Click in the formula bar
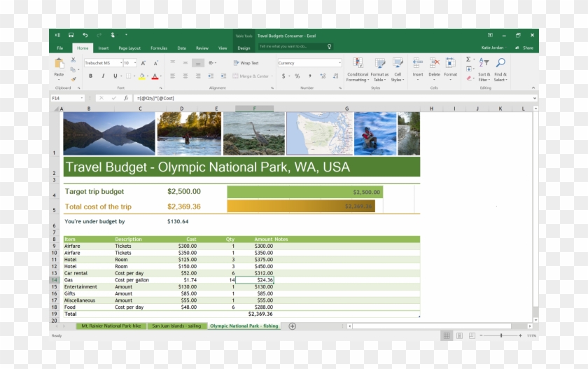588x369 pixels. tap(332, 98)
